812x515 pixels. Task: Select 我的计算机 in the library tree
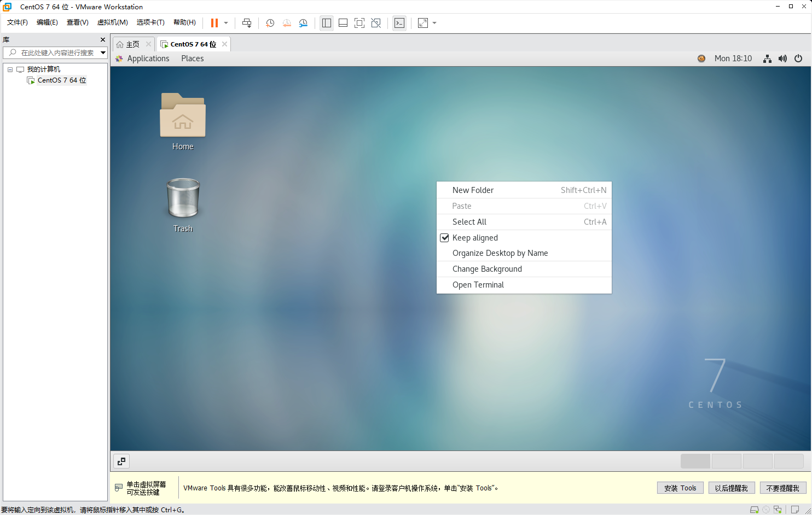tap(44, 69)
